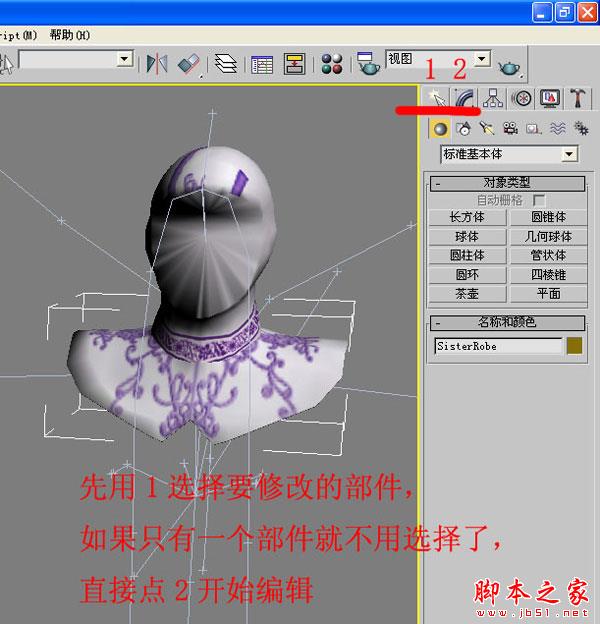Collapse the 对象类型 rollout
This screenshot has height=624, width=600.
(x=507, y=183)
